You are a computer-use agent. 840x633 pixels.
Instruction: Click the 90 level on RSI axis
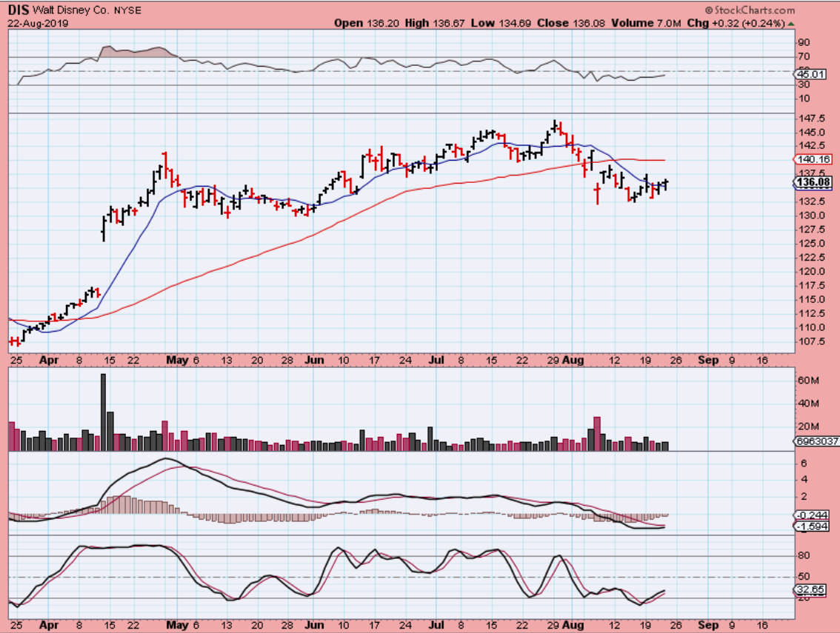(x=804, y=42)
